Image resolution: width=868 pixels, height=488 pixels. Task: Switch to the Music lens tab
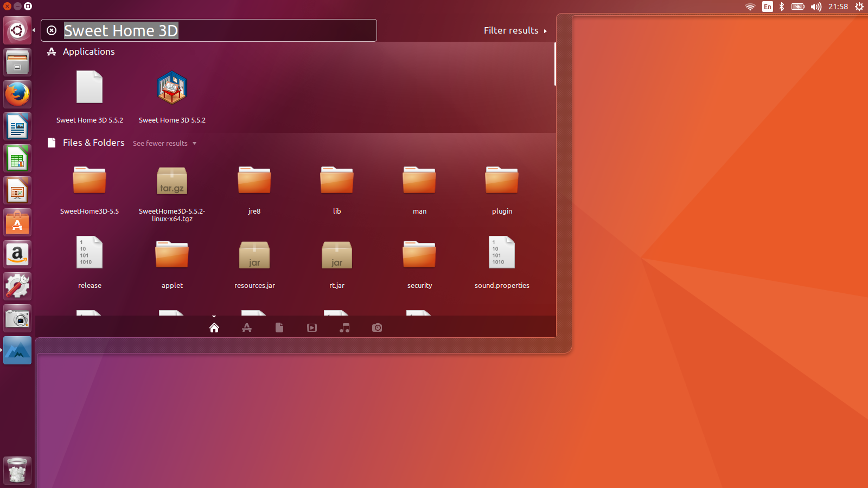(x=344, y=328)
